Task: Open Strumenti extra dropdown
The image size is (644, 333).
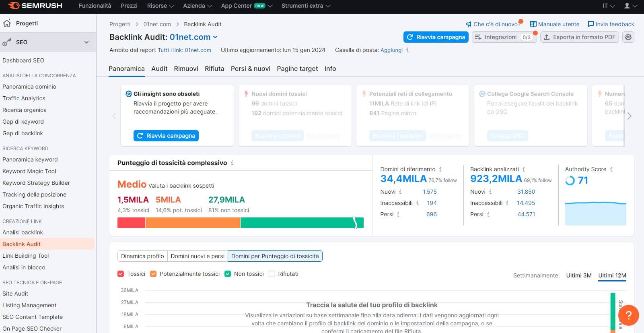Action: (306, 6)
